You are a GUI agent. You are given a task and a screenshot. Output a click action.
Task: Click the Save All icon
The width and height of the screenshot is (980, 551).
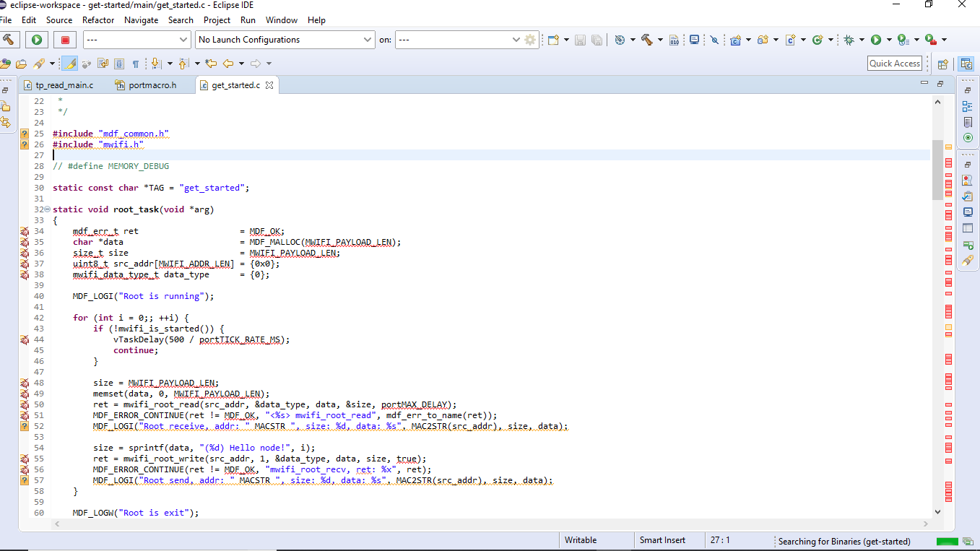(597, 40)
